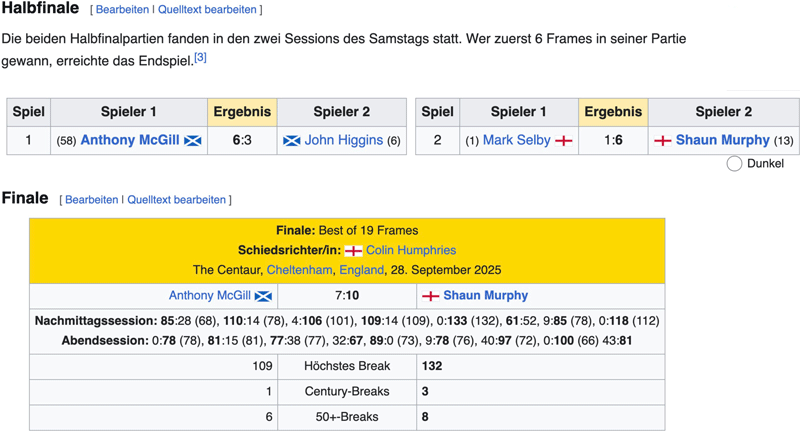Select the Dunkel radio button
This screenshot has height=432, width=800.
[734, 163]
